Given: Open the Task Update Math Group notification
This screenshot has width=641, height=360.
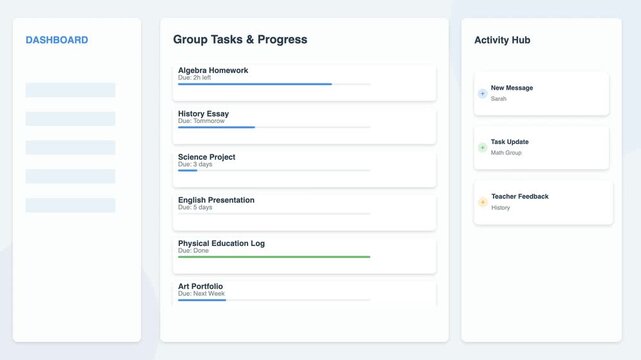Looking at the screenshot, I should pyautogui.click(x=541, y=148).
